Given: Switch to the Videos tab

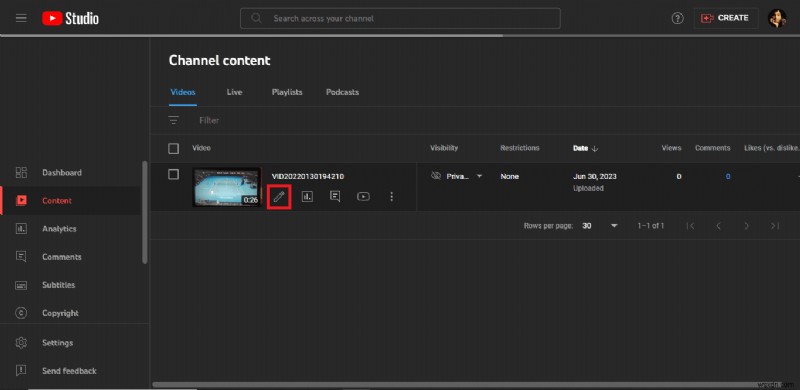Looking at the screenshot, I should (183, 92).
